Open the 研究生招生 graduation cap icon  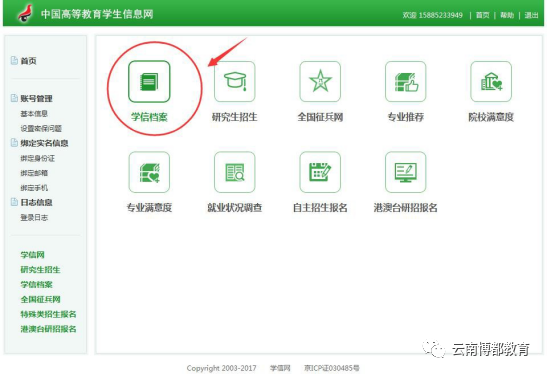pos(235,82)
